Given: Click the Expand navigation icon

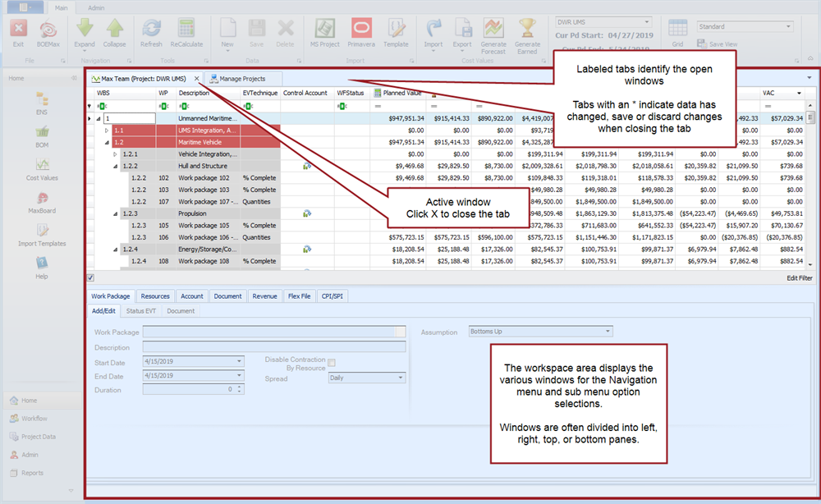Looking at the screenshot, I should point(85,31).
